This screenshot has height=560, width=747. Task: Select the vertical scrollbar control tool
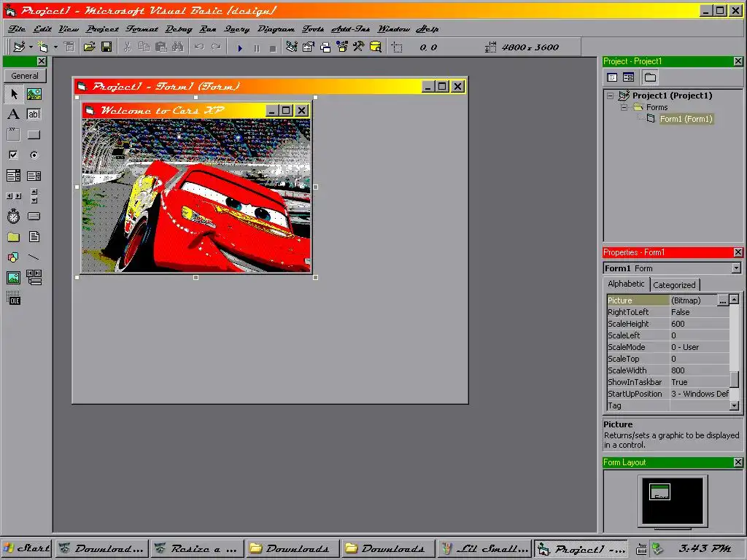pyautogui.click(x=34, y=195)
